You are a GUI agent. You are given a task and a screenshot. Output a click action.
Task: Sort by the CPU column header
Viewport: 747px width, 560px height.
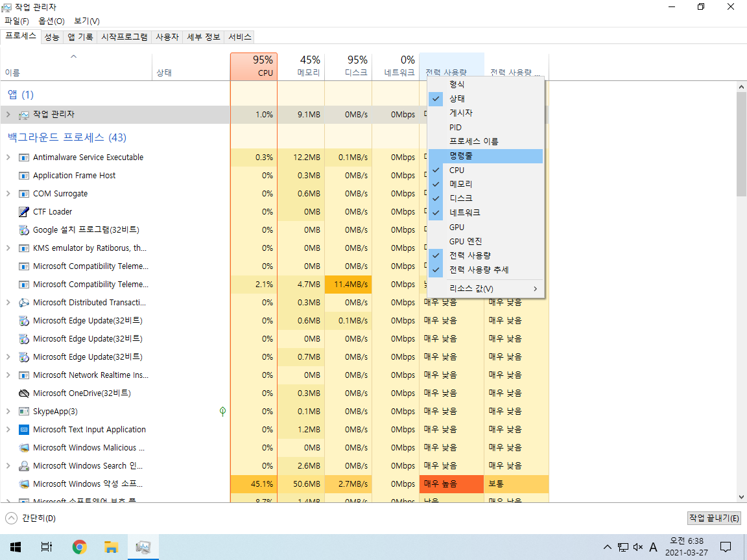(254, 67)
